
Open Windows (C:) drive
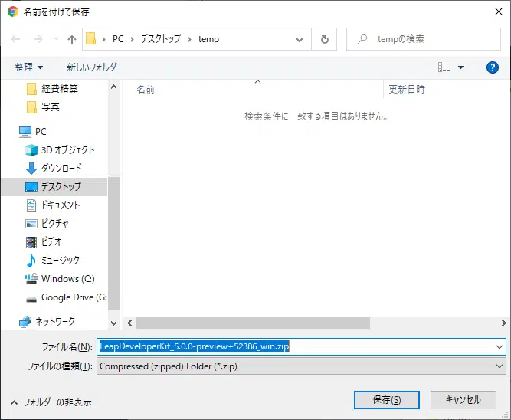coord(67,278)
